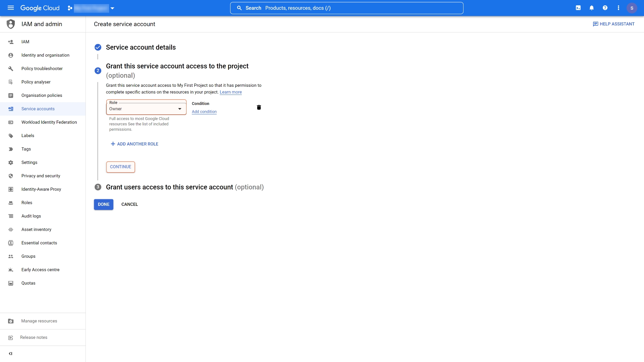Open the IAM and admin shield icon
The image size is (644, 362).
point(11,24)
